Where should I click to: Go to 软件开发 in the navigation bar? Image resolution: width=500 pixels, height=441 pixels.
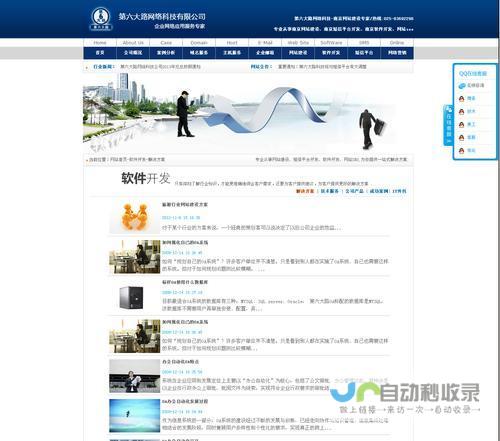click(331, 53)
